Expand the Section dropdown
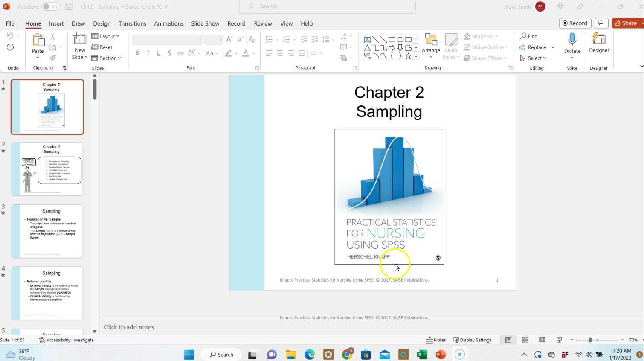Screen dimensions: 644x361 [x=108, y=58]
